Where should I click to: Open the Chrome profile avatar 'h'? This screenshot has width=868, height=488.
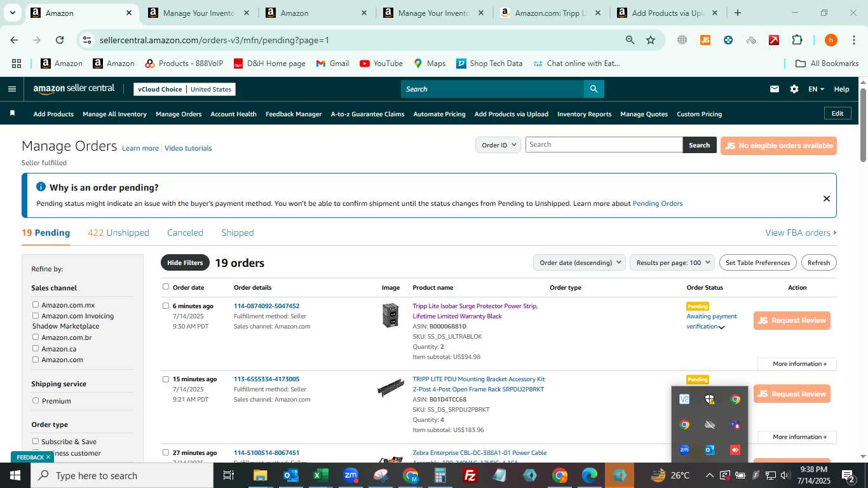831,40
